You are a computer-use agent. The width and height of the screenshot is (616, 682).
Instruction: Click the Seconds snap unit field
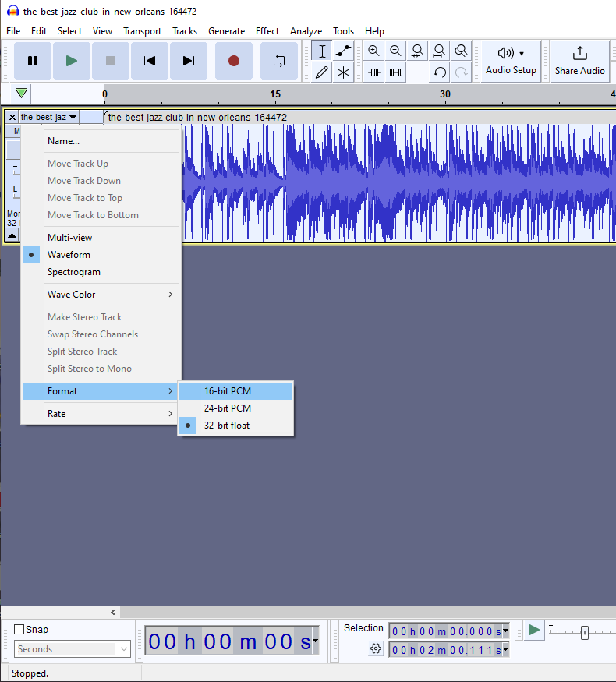[x=72, y=649]
